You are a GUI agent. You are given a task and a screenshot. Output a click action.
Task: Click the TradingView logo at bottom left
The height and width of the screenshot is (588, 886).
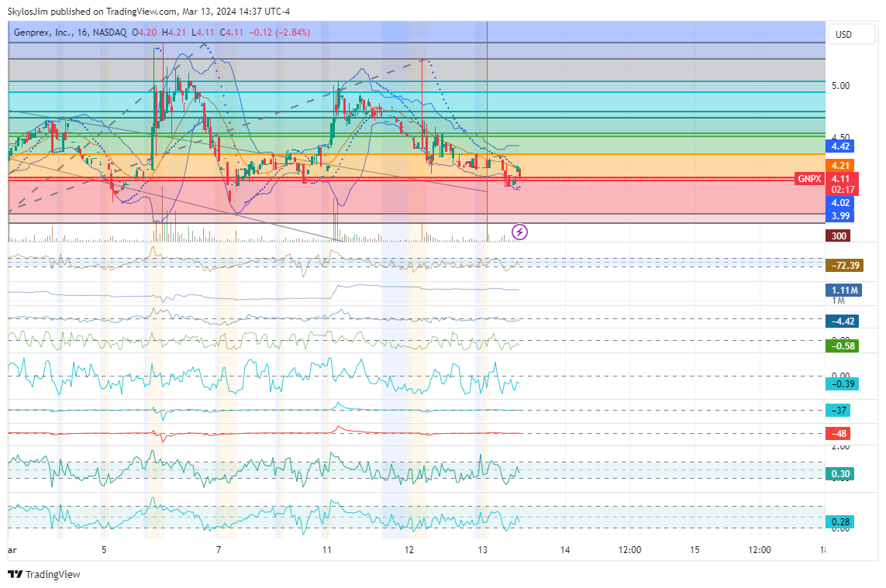click(43, 574)
